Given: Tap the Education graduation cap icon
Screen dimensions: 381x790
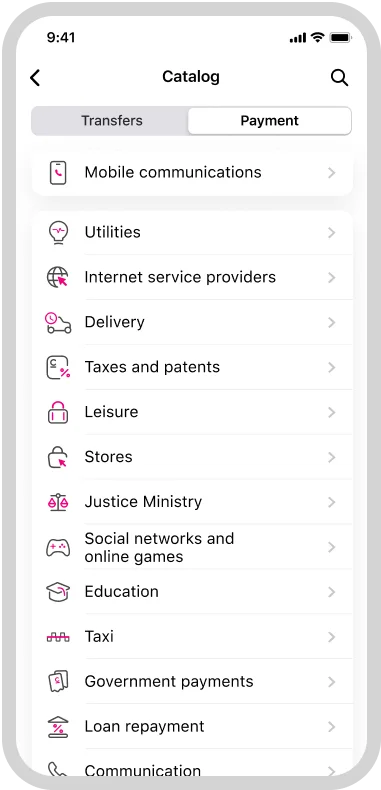Looking at the screenshot, I should pos(58,592).
